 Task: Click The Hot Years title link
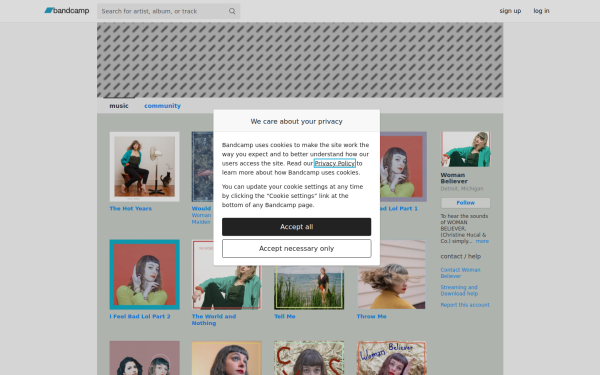[x=130, y=209]
